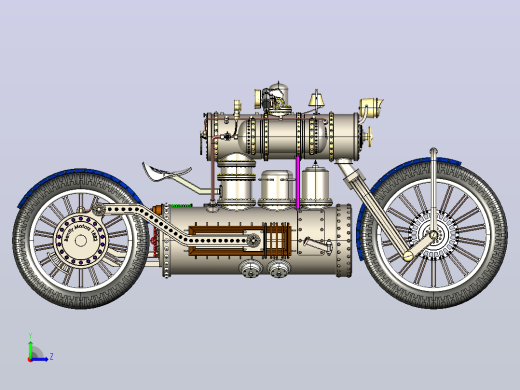Select the headlamp at the front of the boiler

coord(371,107)
